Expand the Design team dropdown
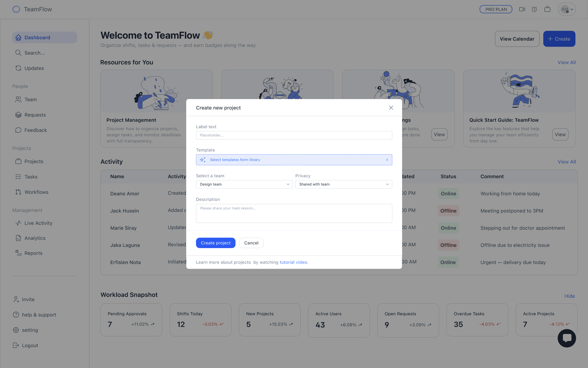The width and height of the screenshot is (588, 368). coord(244,184)
